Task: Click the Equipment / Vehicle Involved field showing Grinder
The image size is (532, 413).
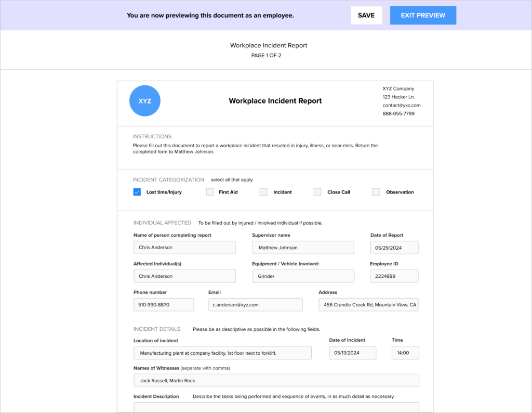Action: (303, 276)
